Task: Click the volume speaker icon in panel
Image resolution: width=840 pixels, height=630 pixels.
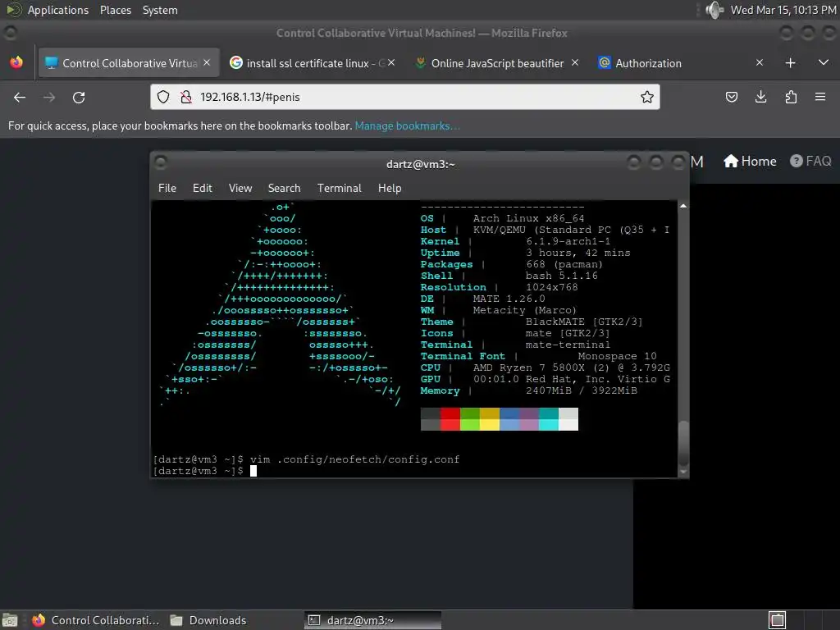Action: (714, 10)
